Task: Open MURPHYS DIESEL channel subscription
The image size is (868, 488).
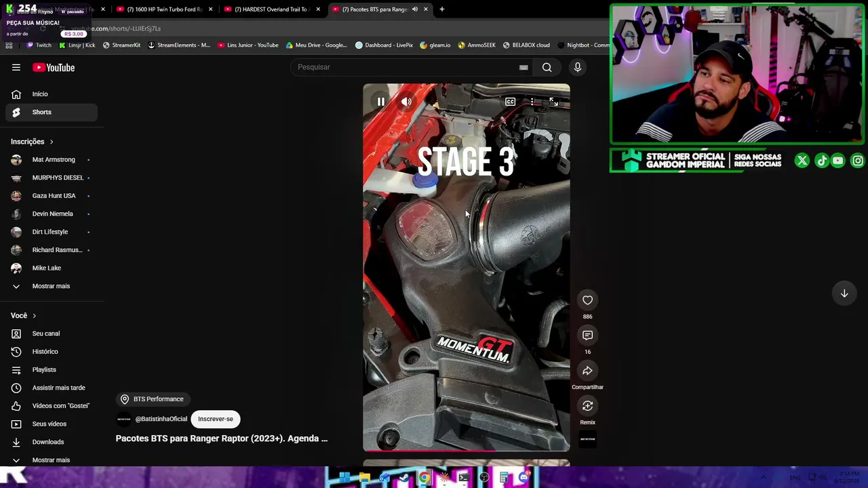Action: pyautogui.click(x=51, y=178)
